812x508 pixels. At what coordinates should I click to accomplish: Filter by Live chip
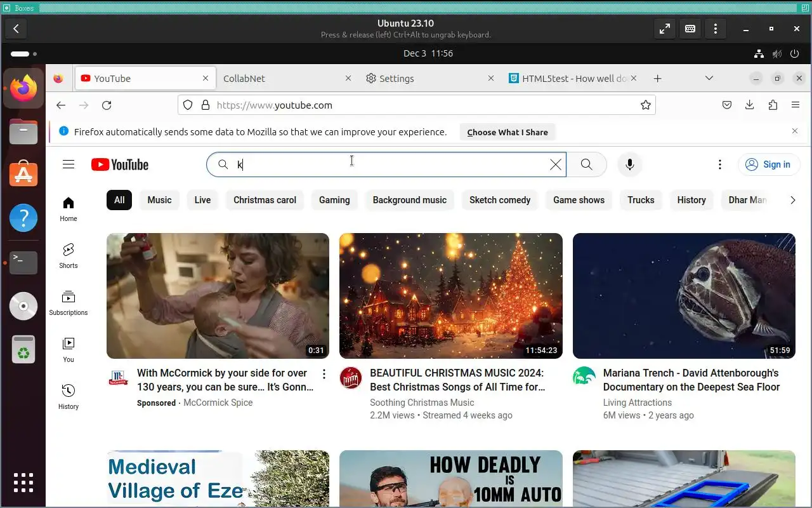tap(202, 200)
